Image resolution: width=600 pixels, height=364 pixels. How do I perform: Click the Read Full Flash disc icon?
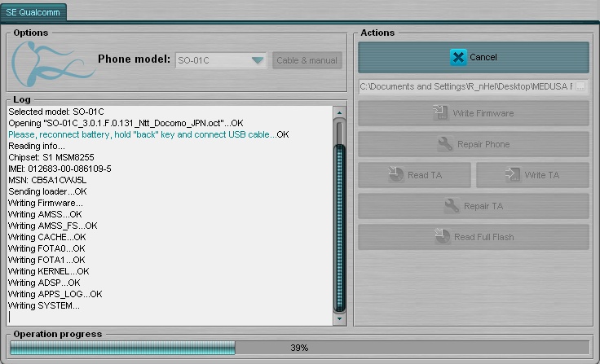443,237
